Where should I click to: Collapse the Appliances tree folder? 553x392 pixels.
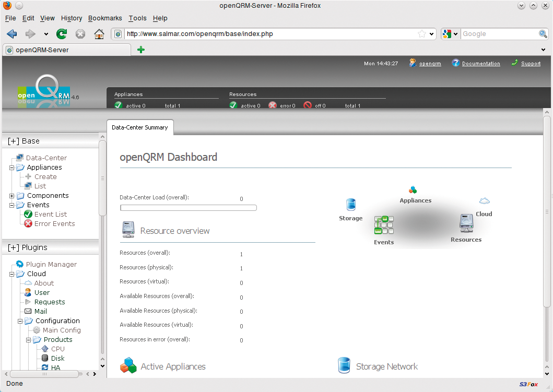click(x=11, y=168)
